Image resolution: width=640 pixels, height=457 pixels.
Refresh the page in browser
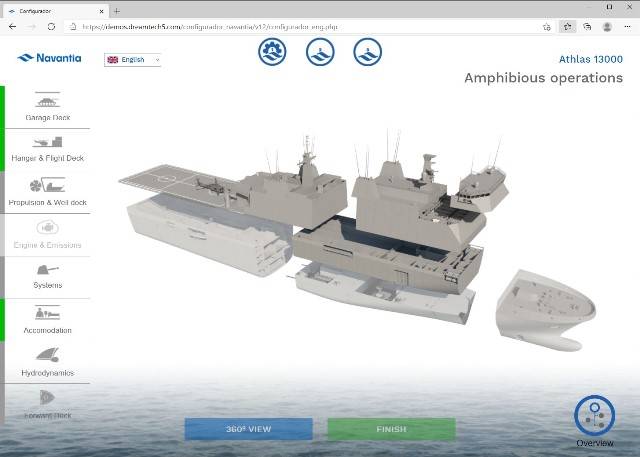pos(49,27)
